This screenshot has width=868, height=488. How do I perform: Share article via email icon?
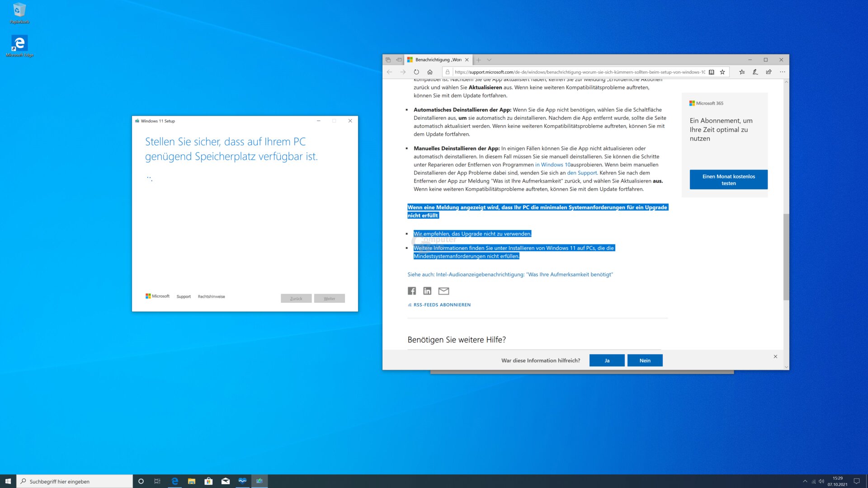click(444, 291)
